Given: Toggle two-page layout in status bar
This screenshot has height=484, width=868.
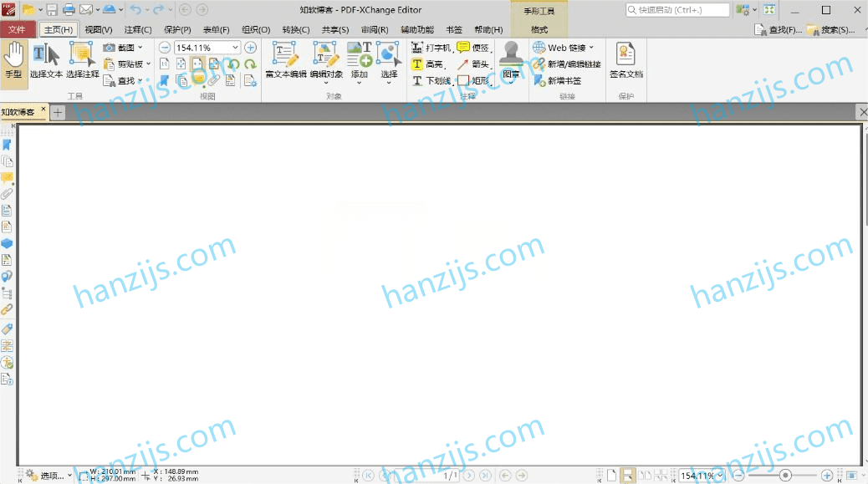Looking at the screenshot, I should (645, 475).
